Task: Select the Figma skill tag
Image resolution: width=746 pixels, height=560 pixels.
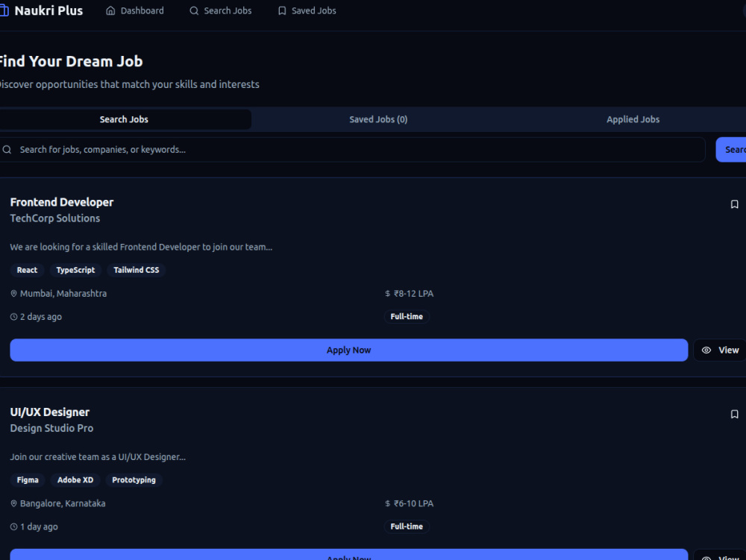Action: point(28,480)
